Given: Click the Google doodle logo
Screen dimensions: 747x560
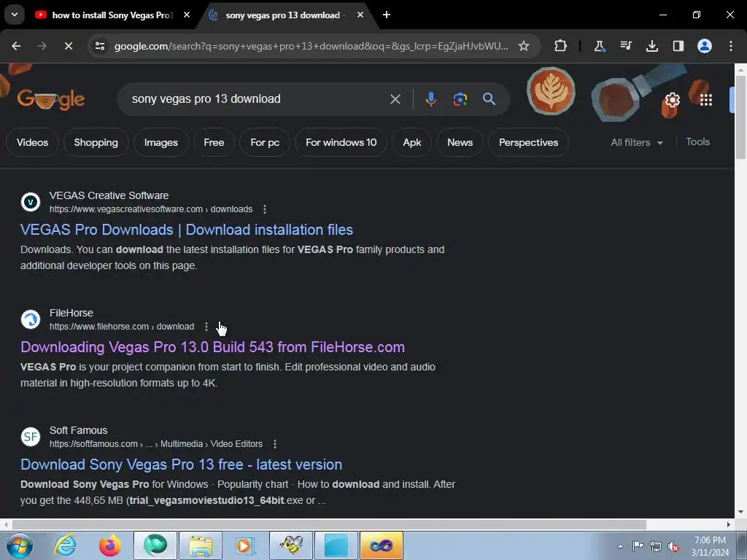Looking at the screenshot, I should tap(50, 99).
